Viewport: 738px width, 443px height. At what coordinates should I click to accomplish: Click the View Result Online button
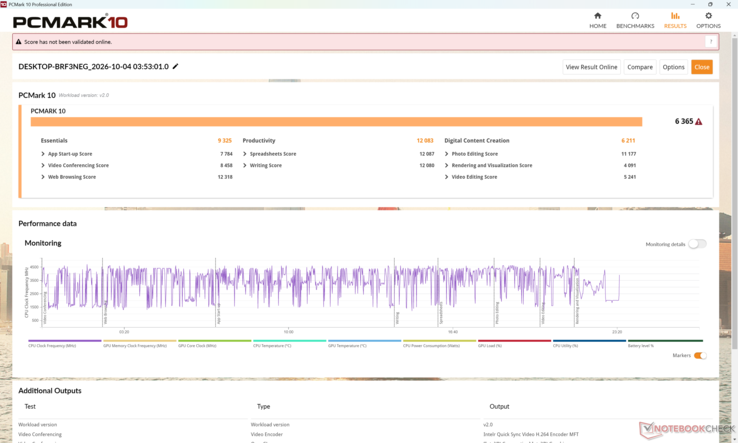tap(591, 67)
